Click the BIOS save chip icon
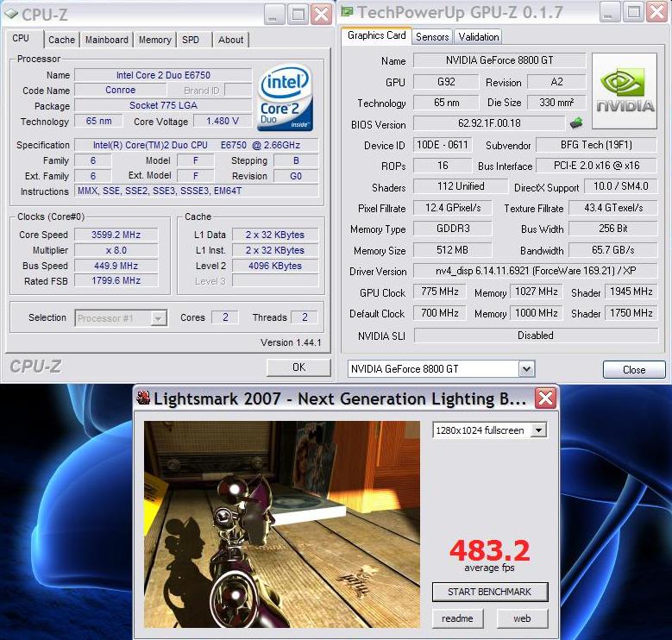The height and width of the screenshot is (640, 672). [x=576, y=123]
